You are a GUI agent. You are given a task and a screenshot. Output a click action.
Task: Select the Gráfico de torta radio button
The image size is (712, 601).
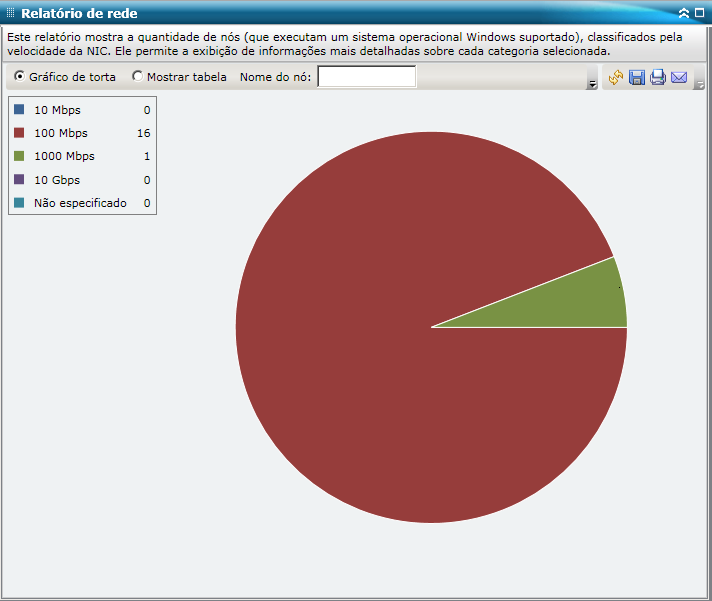click(20, 76)
